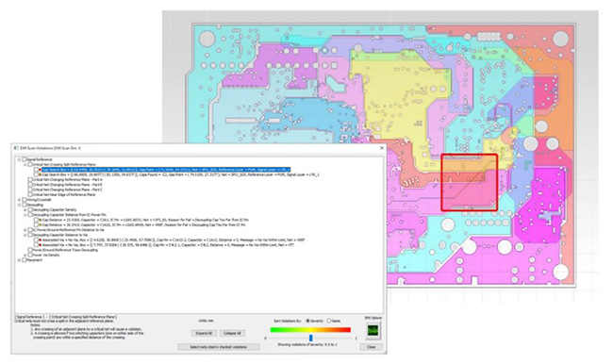Click red severity marker on selected violation row

(40, 170)
